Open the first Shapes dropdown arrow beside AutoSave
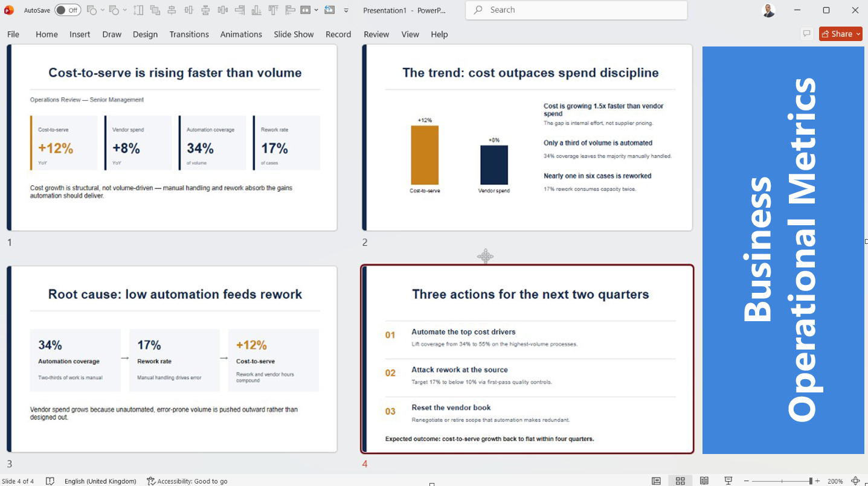 coord(103,10)
